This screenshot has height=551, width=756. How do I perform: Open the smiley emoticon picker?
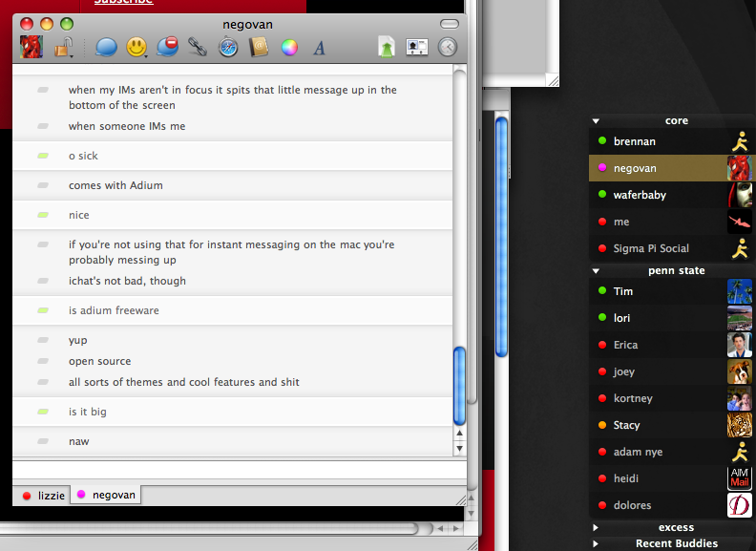(x=136, y=48)
